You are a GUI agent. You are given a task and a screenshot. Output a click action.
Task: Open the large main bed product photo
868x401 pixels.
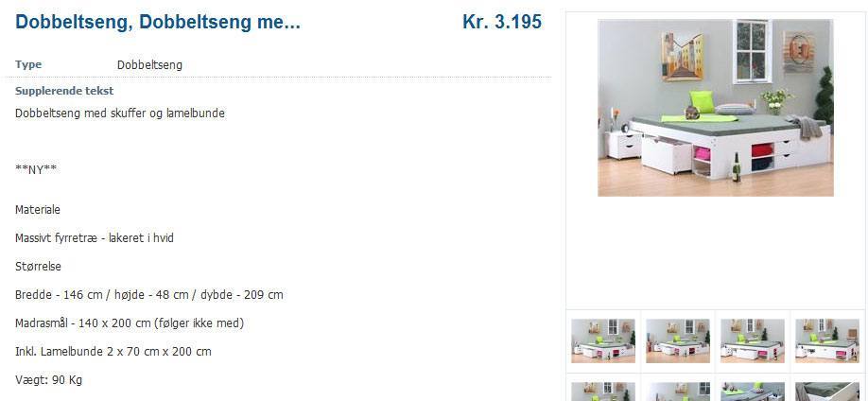pos(715,108)
